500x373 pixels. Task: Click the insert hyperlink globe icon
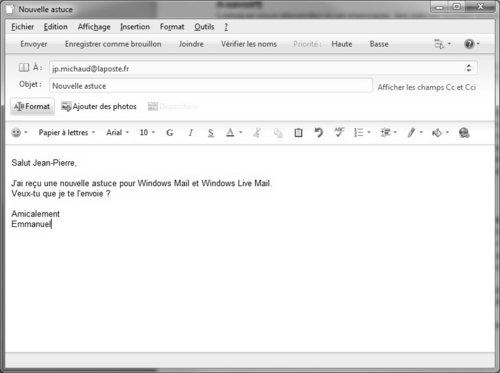tap(464, 133)
